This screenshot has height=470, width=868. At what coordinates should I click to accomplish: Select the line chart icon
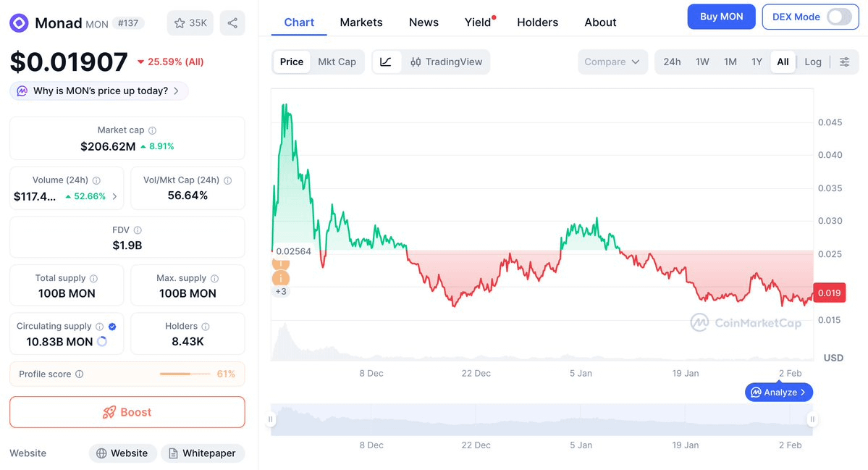386,62
